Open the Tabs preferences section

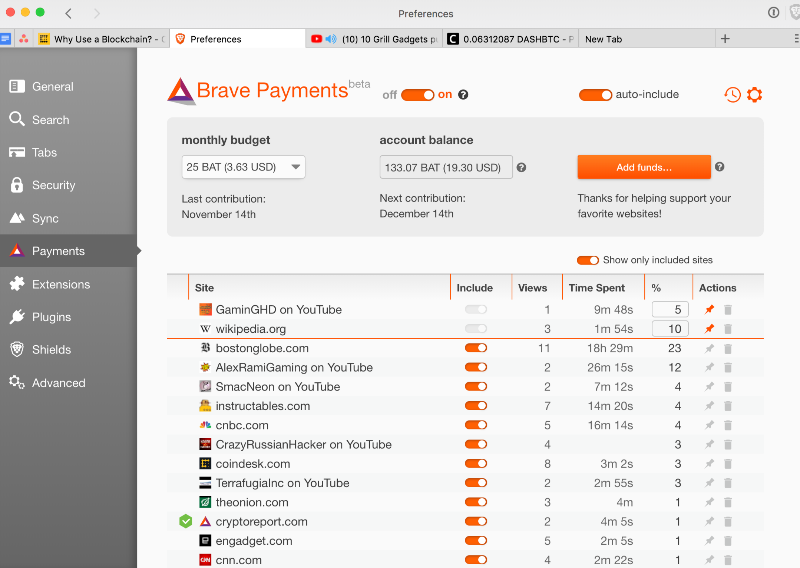pos(68,153)
